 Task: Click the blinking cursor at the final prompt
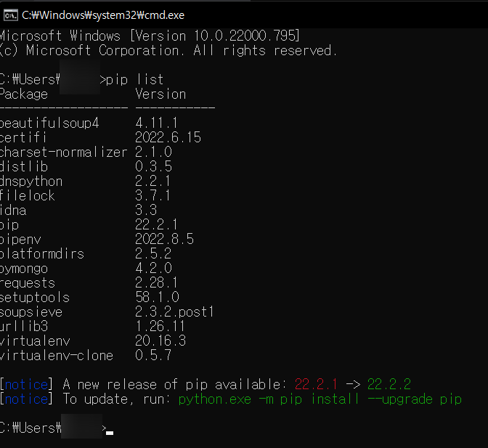pos(110,433)
